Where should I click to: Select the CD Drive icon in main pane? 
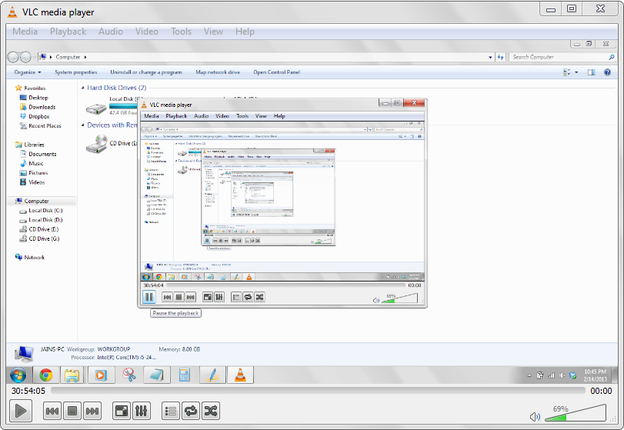coord(96,144)
